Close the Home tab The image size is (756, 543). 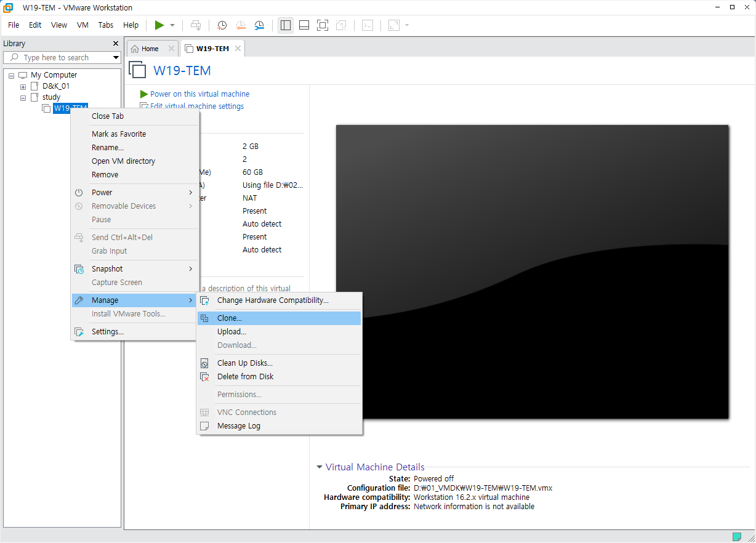pyautogui.click(x=171, y=49)
